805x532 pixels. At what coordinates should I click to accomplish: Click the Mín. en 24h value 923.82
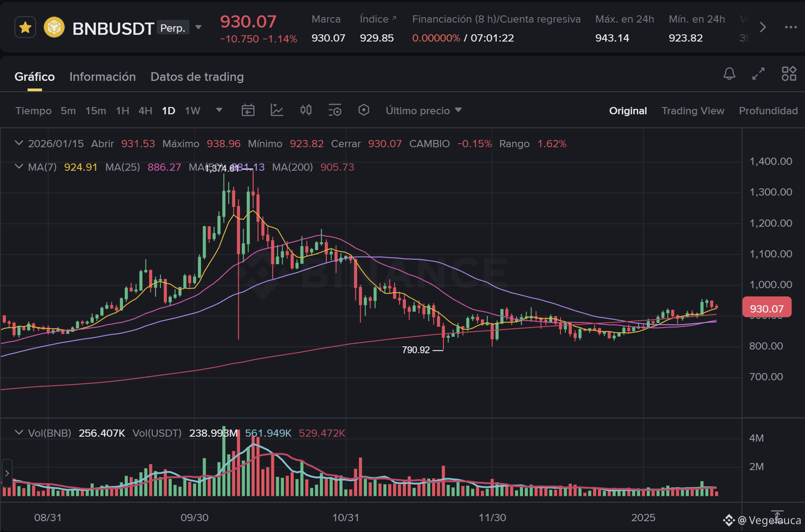[x=686, y=38]
